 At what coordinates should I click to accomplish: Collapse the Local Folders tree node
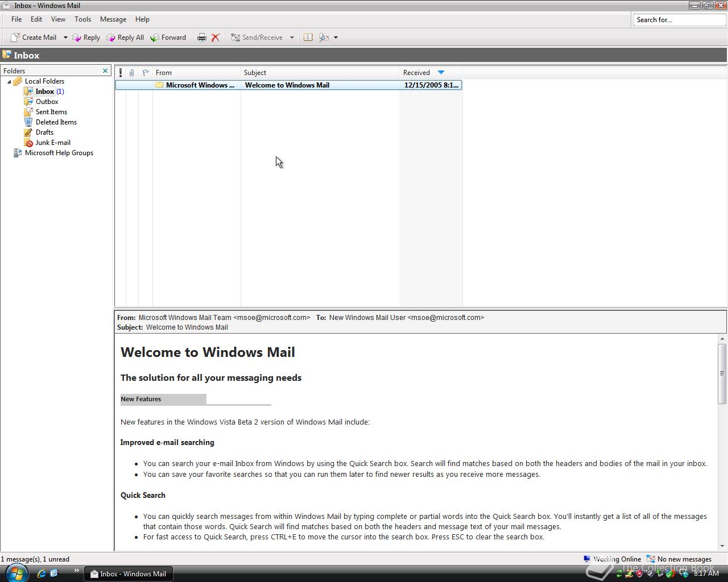(x=9, y=81)
